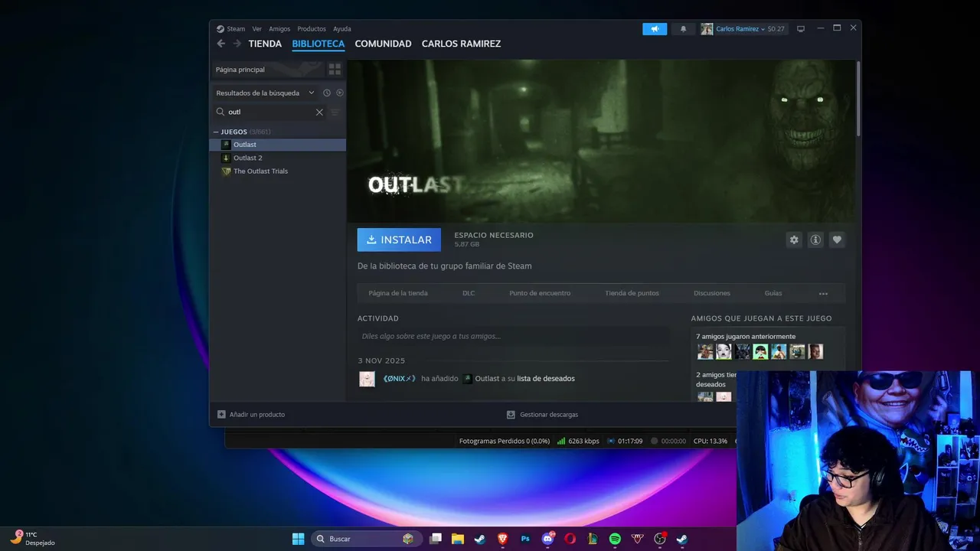
Task: Click the Añadir un producto plus icon
Action: pos(221,414)
